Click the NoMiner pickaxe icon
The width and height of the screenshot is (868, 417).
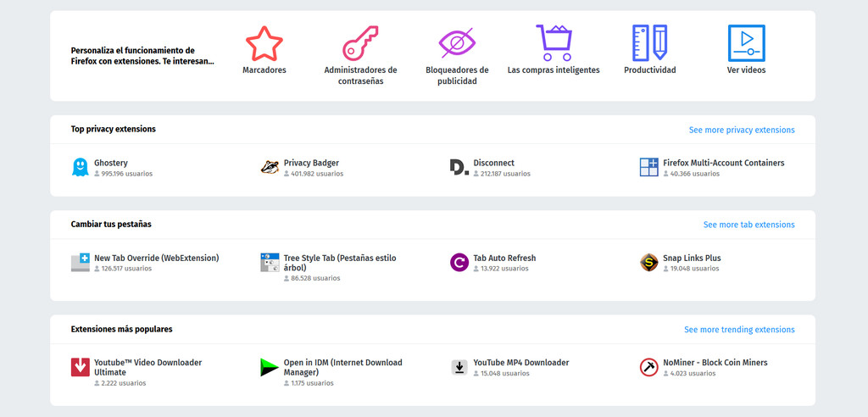648,367
